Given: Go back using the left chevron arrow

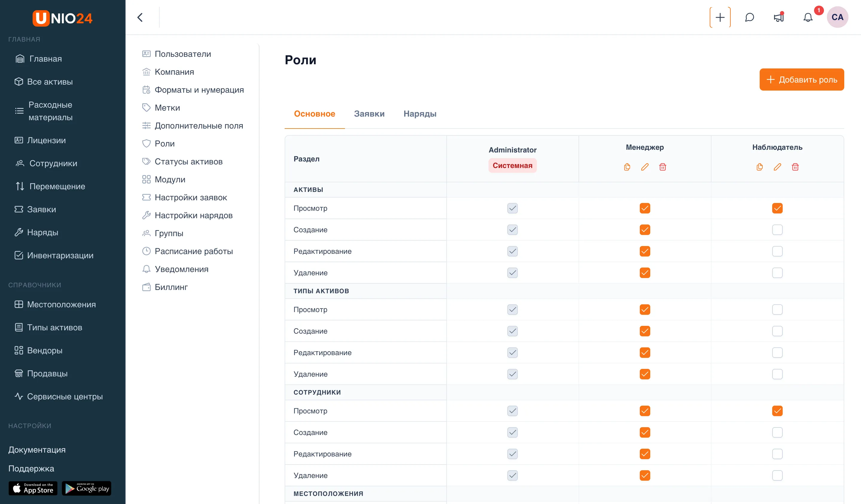Looking at the screenshot, I should pos(140,17).
